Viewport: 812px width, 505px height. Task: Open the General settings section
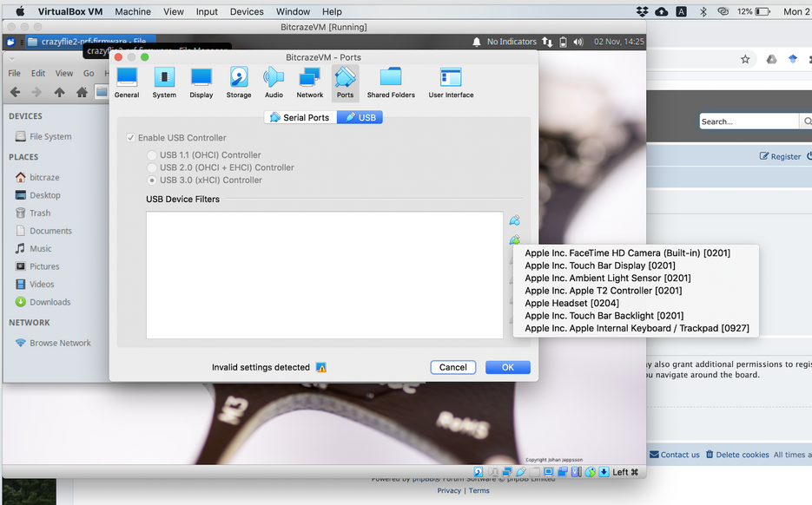click(127, 82)
